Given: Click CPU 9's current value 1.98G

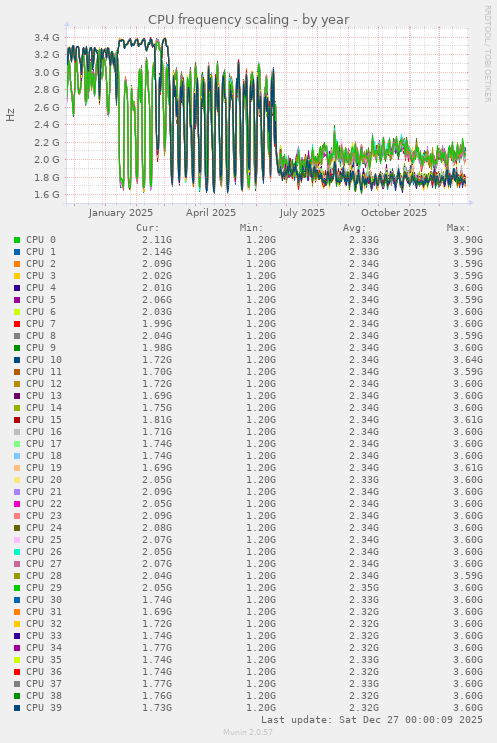Looking at the screenshot, I should point(157,348).
